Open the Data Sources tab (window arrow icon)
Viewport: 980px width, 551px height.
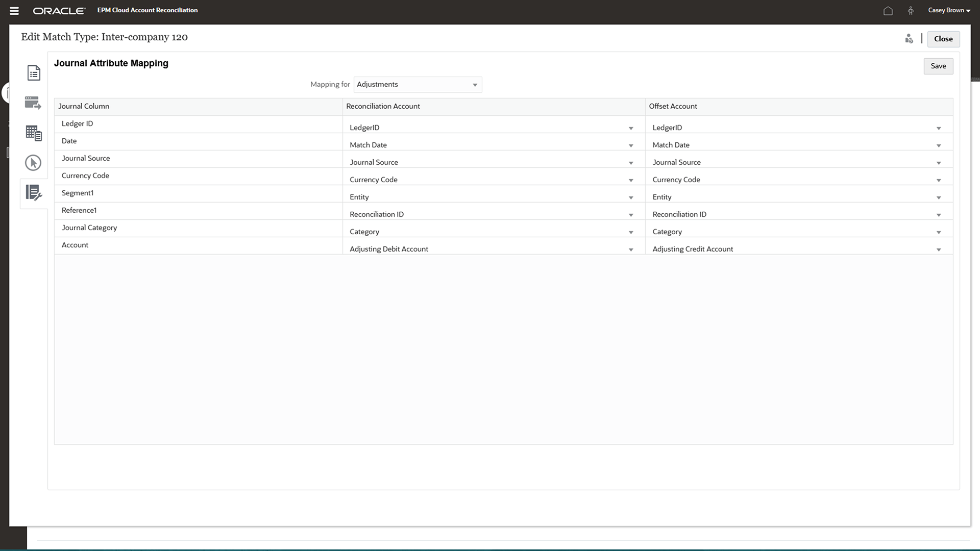coord(33,103)
